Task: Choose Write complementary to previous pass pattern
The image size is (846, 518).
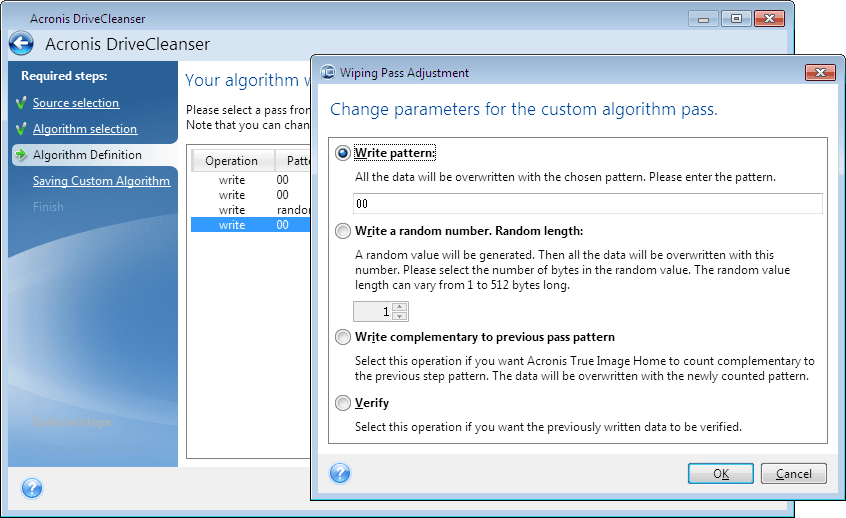Action: coord(343,337)
